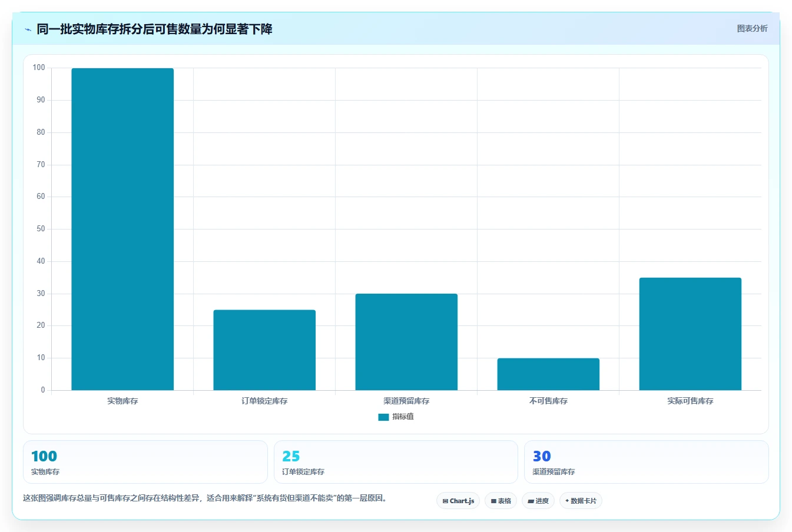Viewport: 792px width, 532px height.
Task: Click the x-axis label 不可售库存
Action: click(548, 401)
